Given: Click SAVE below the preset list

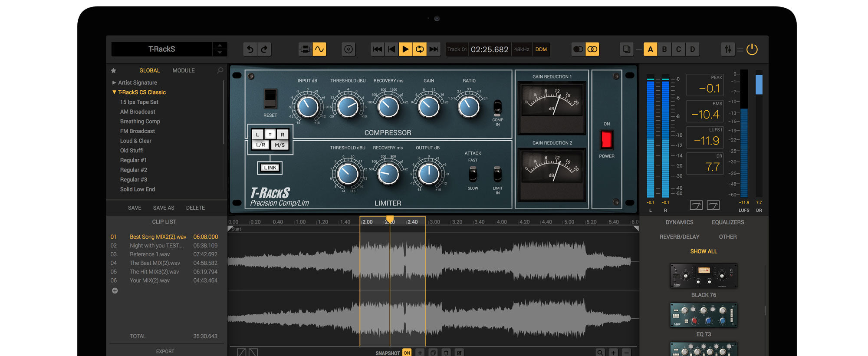Looking at the screenshot, I should coord(135,208).
